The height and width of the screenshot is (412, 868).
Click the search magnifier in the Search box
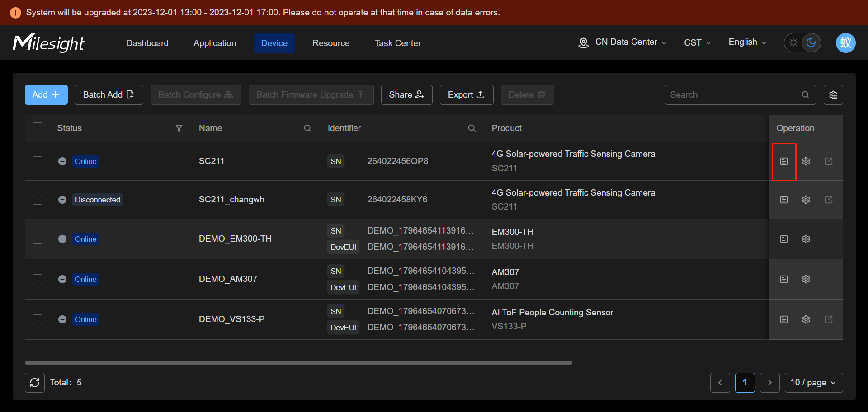pos(806,95)
